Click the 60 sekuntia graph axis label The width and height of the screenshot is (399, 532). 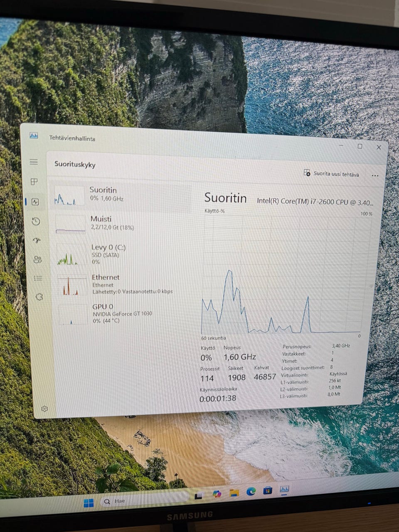[214, 338]
